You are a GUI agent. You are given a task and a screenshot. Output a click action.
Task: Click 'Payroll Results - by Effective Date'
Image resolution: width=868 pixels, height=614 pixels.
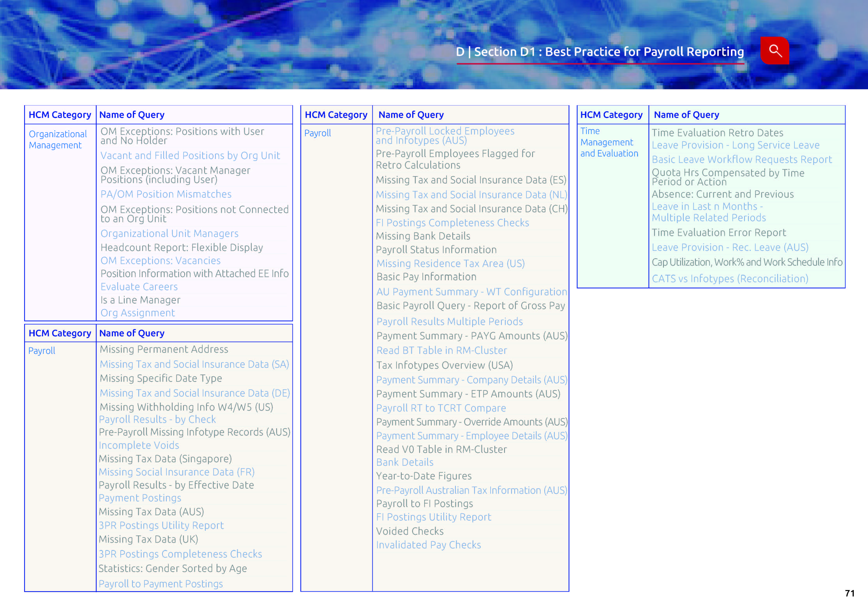(x=176, y=485)
